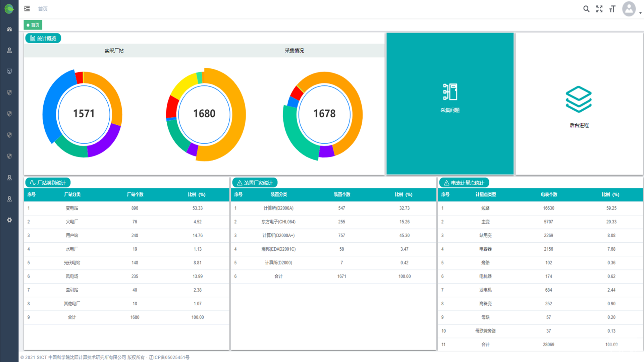Toggle fullscreen with the expand icon

pos(599,9)
